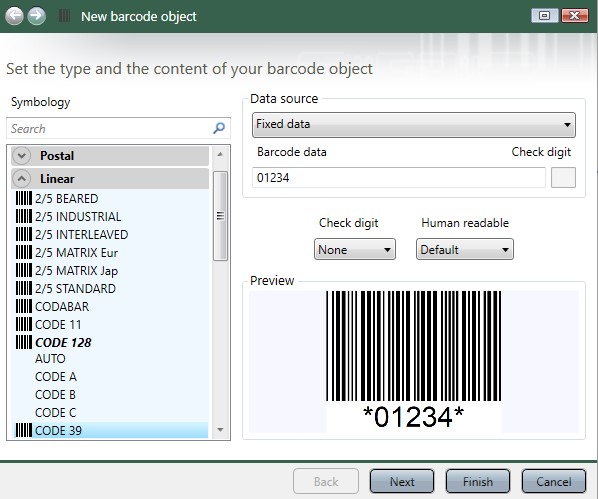Click the symbology list scroll down arrow
The width and height of the screenshot is (598, 499).
click(220, 430)
